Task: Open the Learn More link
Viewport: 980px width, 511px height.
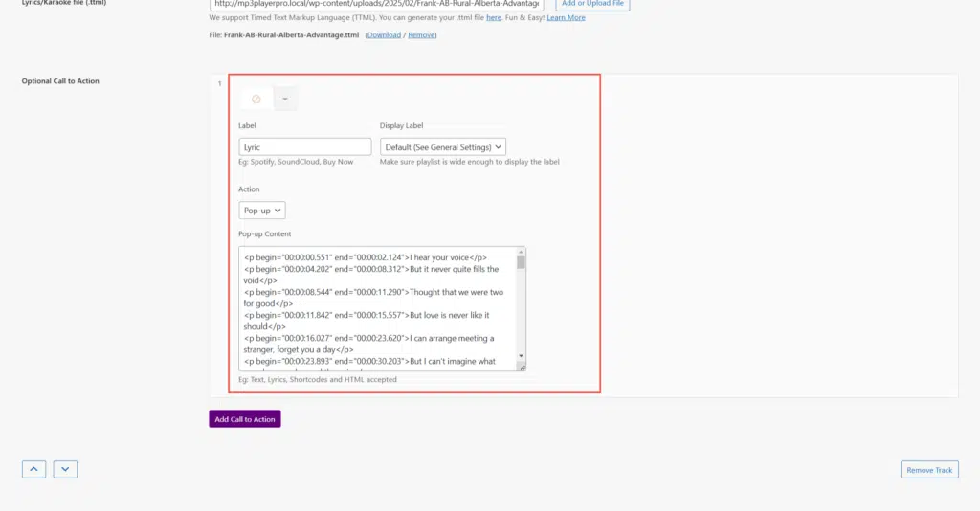Action: 567,17
